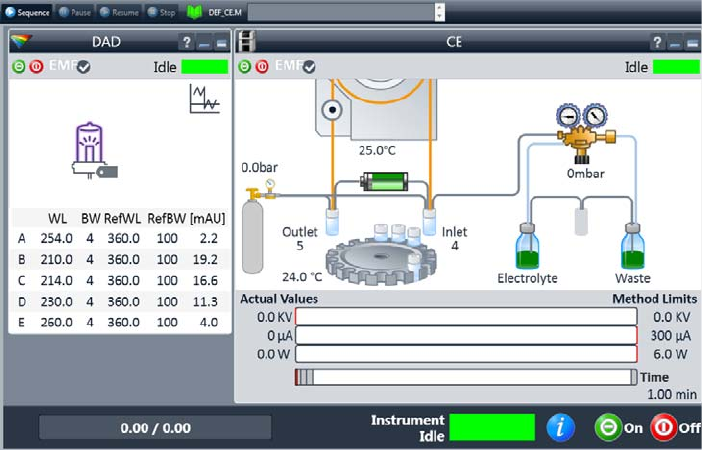Click the lamp RFID tag icon

click(107, 172)
